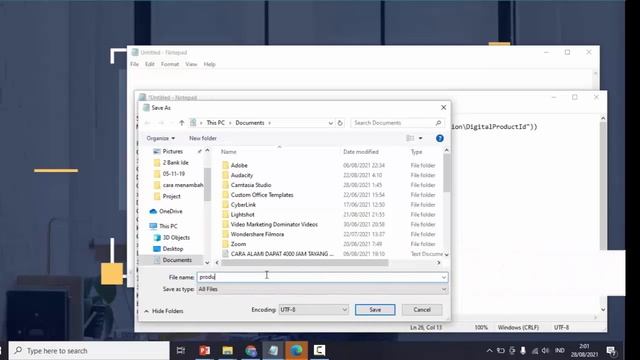
Task: Expand the address bar history dropdown
Action: [330, 123]
